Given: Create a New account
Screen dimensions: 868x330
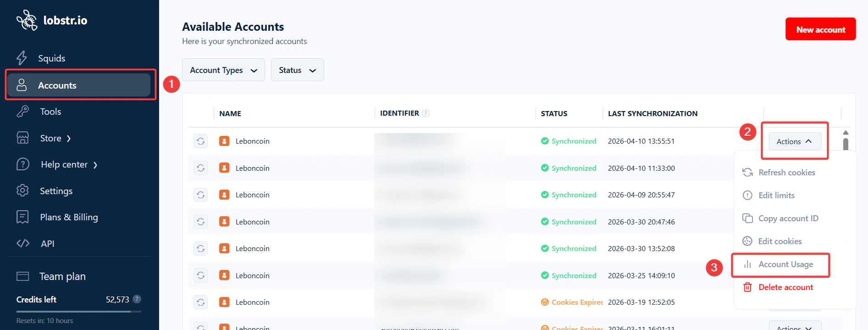Looking at the screenshot, I should [820, 29].
